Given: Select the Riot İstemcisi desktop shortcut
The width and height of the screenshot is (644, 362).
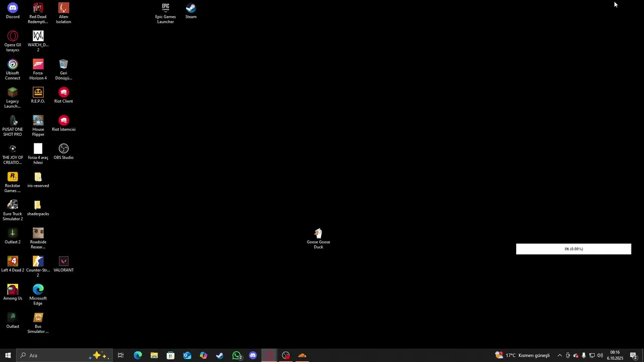Looking at the screenshot, I should [63, 124].
